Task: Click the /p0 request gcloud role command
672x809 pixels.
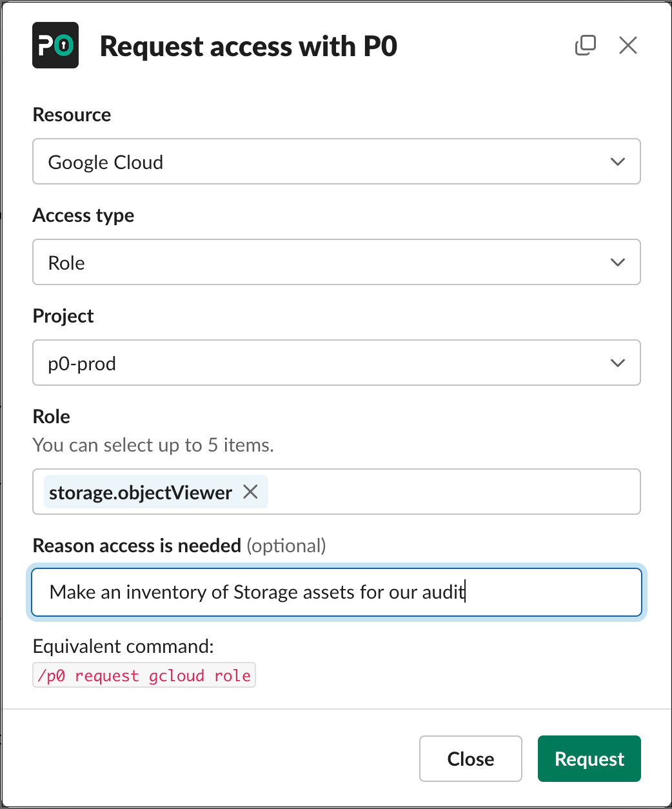Action: 144,675
